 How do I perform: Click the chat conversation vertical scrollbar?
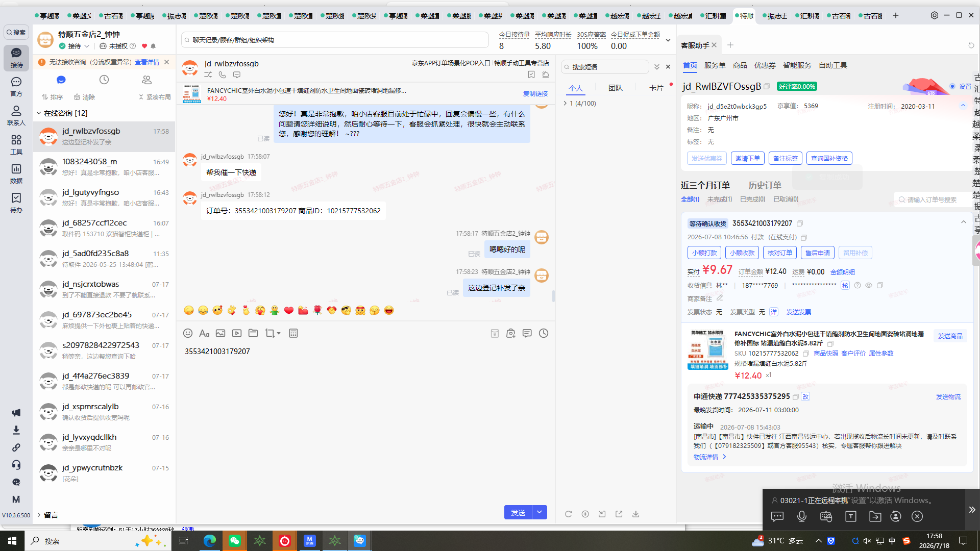pos(553,296)
